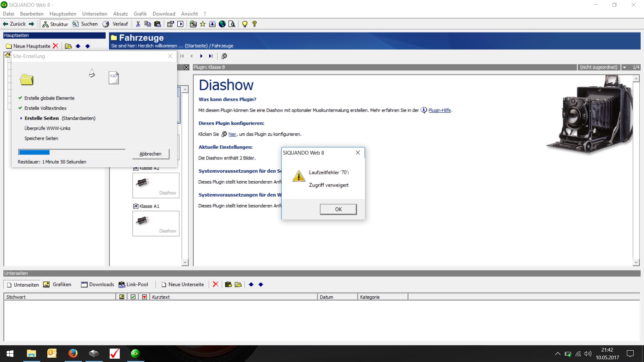Click the red X delete Unterseite icon
This screenshot has width=644, height=362.
216,285
